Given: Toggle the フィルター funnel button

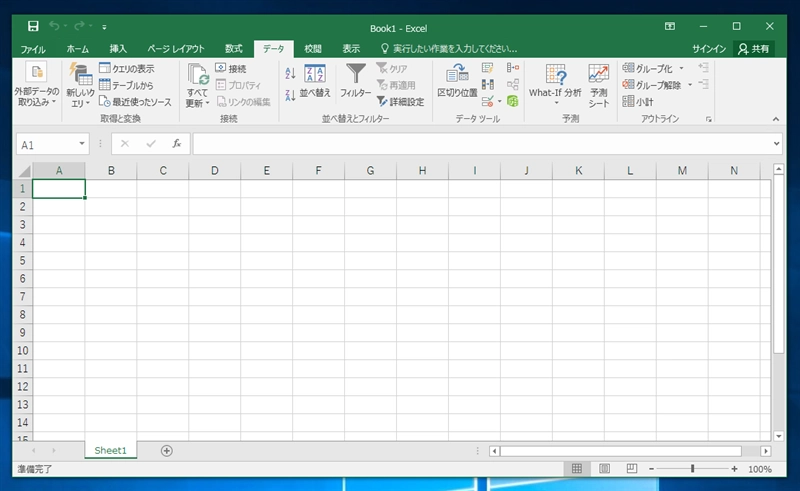Looking at the screenshot, I should point(356,80).
